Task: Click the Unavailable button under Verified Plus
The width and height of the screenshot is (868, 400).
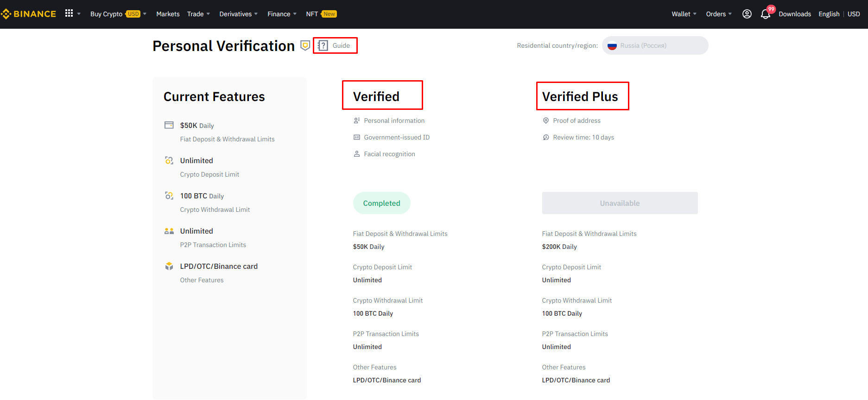Action: click(620, 203)
